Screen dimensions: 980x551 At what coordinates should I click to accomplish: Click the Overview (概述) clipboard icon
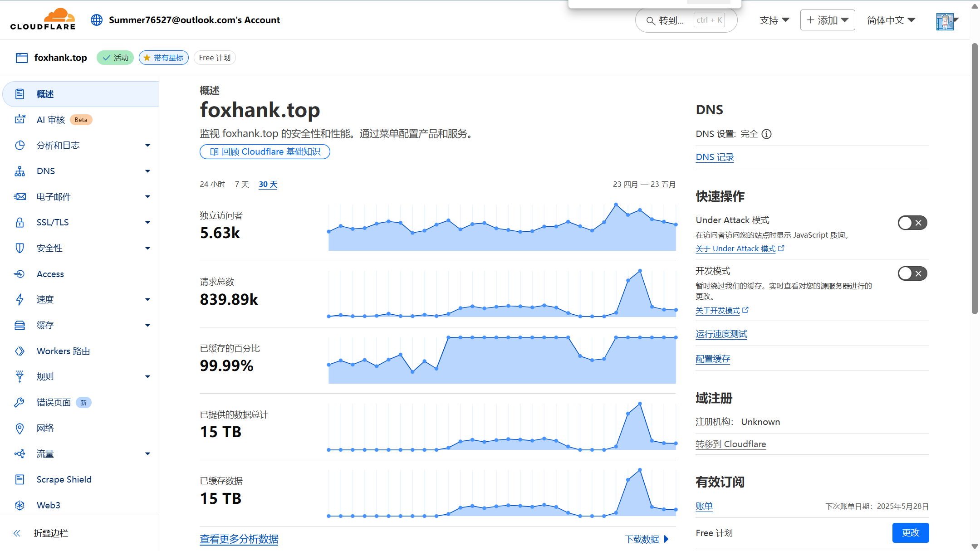pyautogui.click(x=20, y=94)
